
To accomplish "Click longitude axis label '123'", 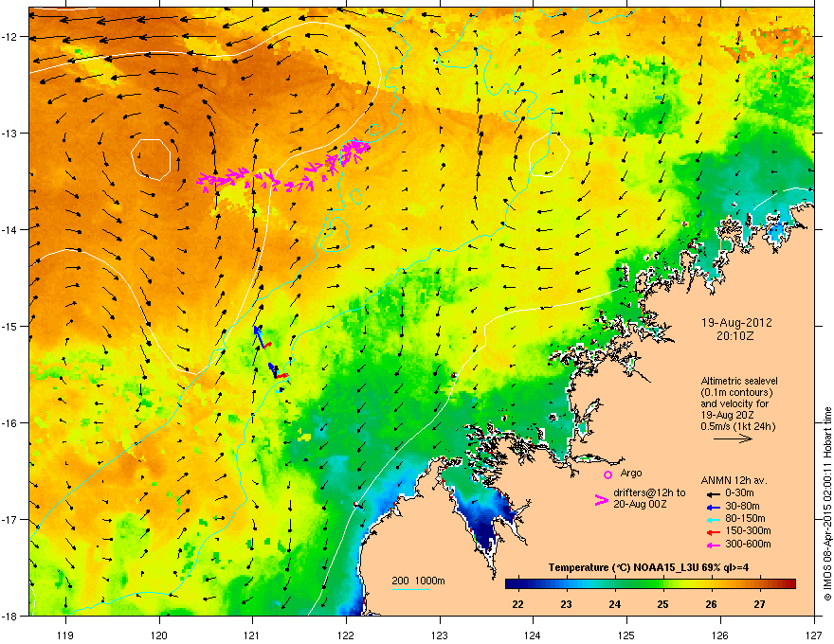I will point(440,635).
